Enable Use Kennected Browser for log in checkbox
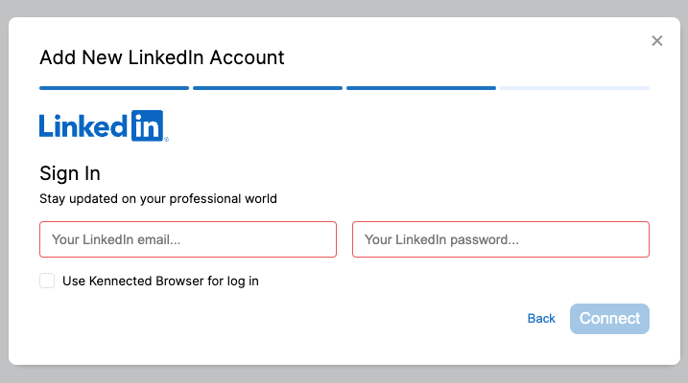The width and height of the screenshot is (688, 383). [47, 280]
